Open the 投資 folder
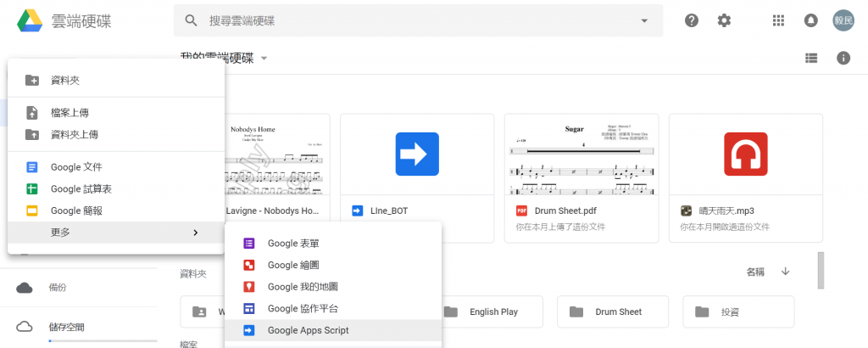The width and height of the screenshot is (868, 348). [738, 312]
